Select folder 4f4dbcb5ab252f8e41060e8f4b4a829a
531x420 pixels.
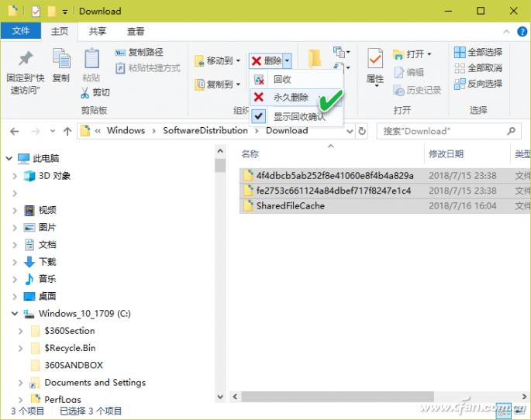click(335, 176)
